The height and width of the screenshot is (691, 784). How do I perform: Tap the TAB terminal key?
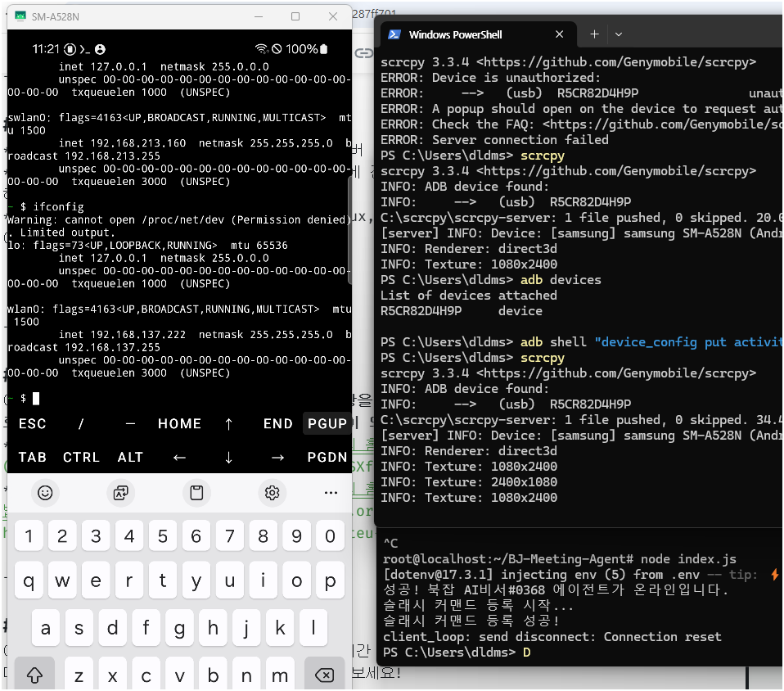click(x=33, y=458)
